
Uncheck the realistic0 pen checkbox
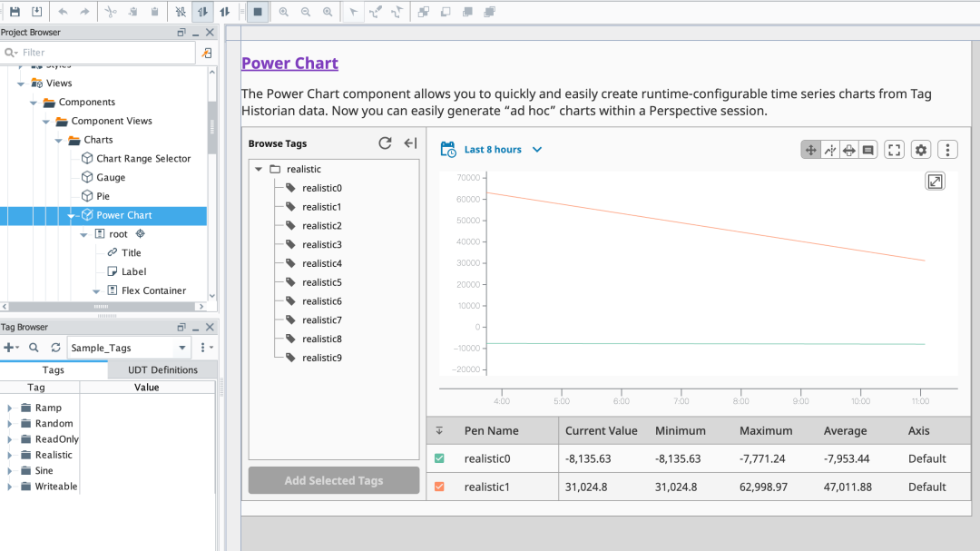[x=439, y=458]
